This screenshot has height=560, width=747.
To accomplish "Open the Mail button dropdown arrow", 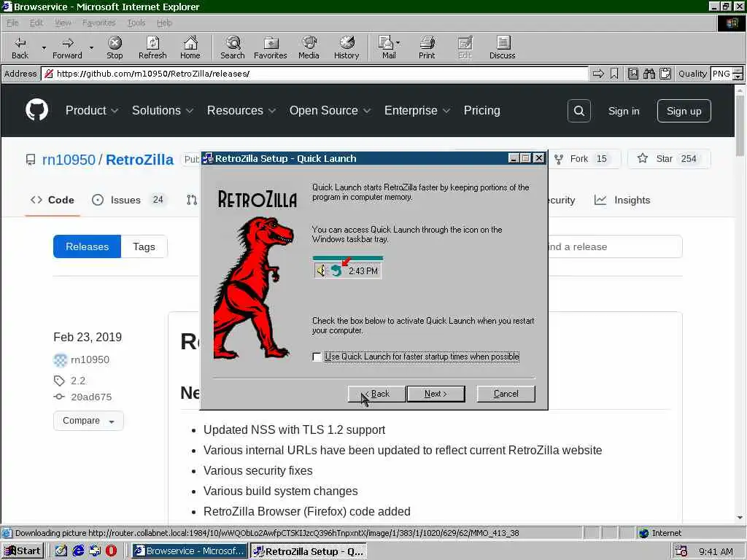I will click(398, 43).
